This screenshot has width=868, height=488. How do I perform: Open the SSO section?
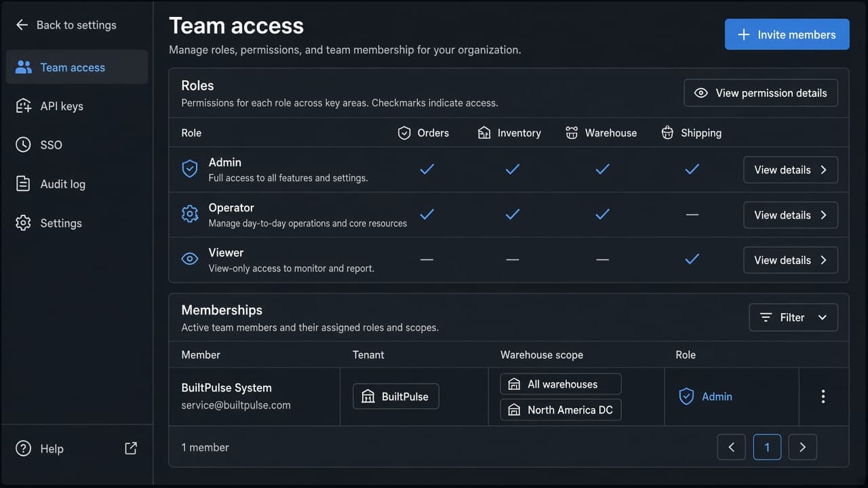[77, 144]
